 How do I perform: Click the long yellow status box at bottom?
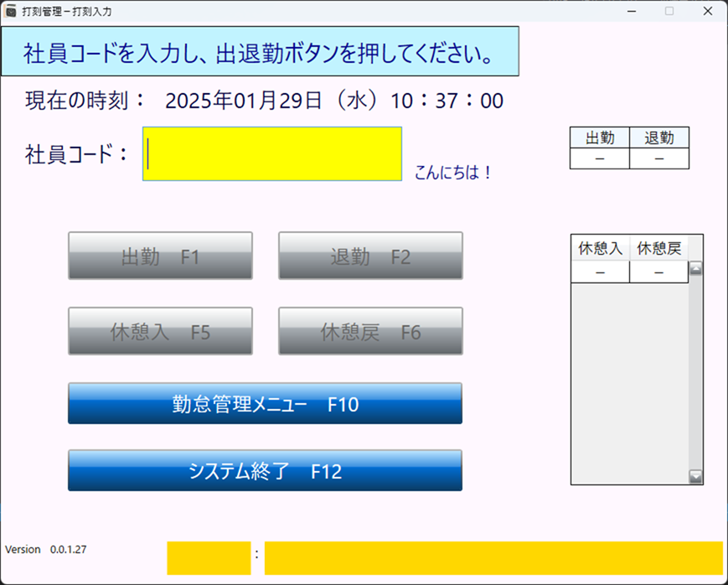494,558
